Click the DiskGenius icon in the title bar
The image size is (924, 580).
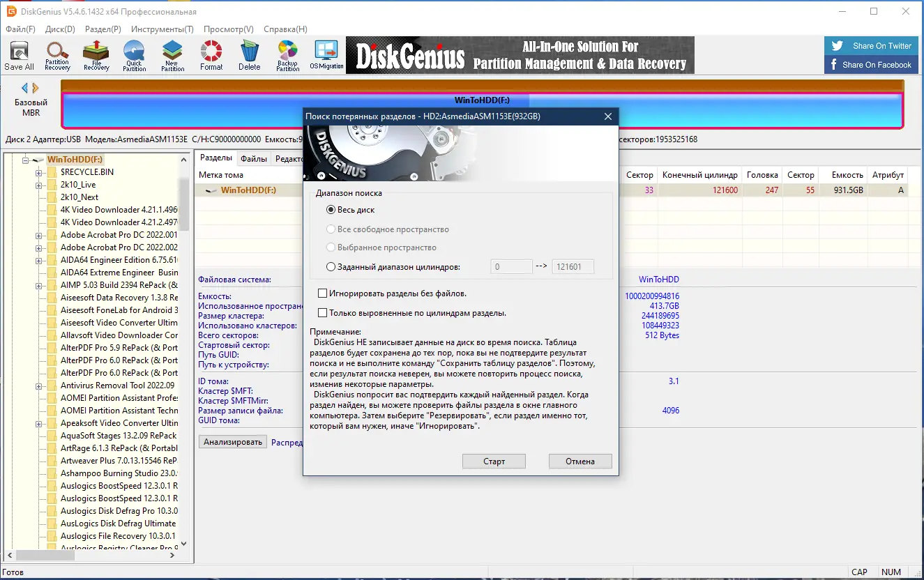click(11, 12)
